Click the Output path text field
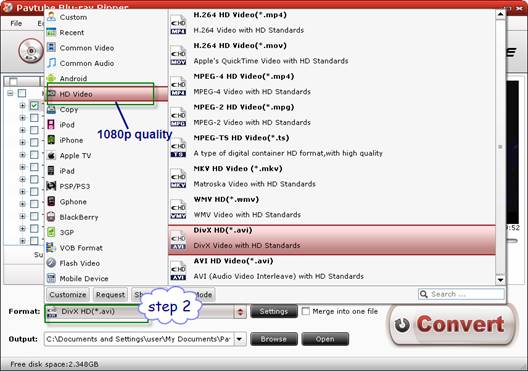 pos(139,339)
